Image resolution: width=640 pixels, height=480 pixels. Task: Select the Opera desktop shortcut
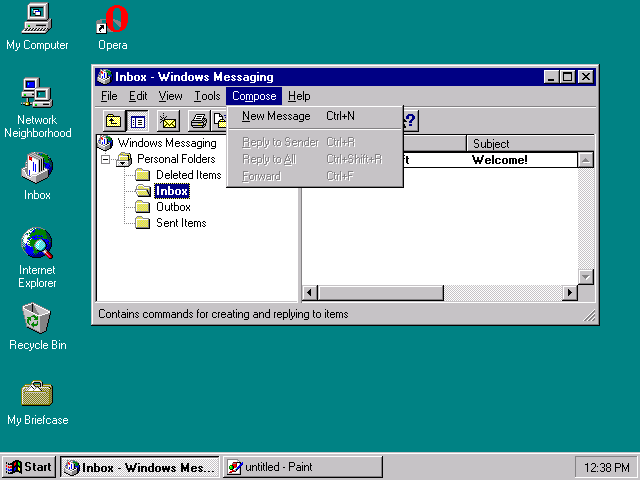point(113,27)
